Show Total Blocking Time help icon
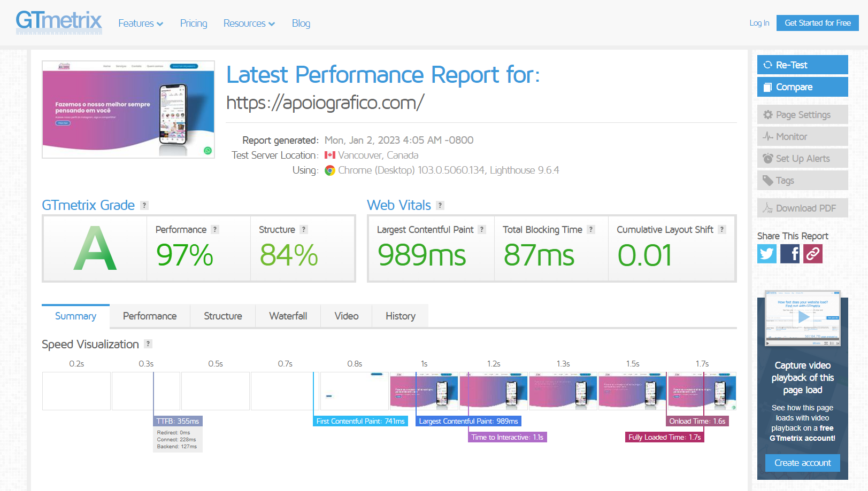 coord(591,229)
